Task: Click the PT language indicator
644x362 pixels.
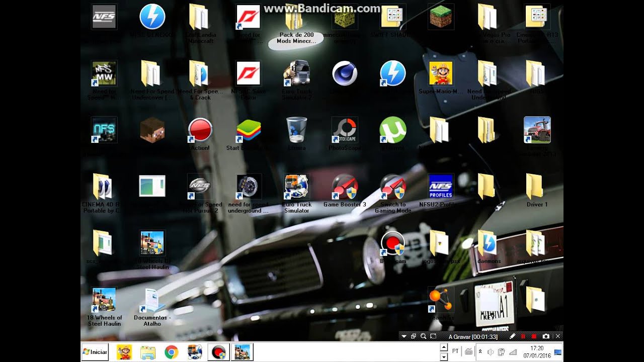Action: coord(455,352)
